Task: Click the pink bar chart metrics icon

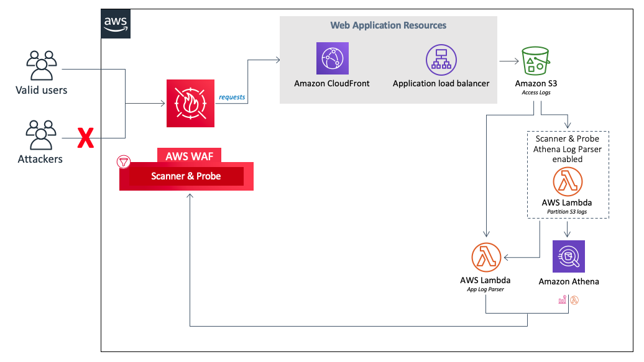Action: click(x=561, y=300)
